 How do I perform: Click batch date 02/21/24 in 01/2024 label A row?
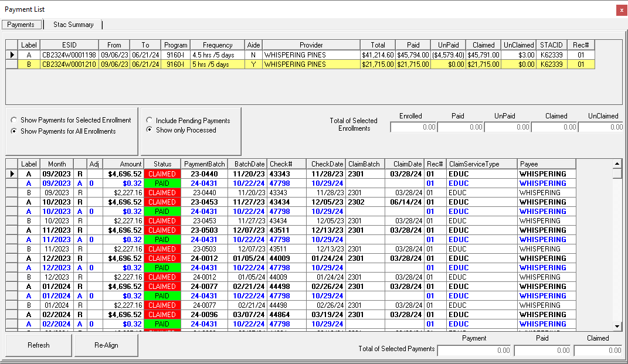[x=248, y=286]
